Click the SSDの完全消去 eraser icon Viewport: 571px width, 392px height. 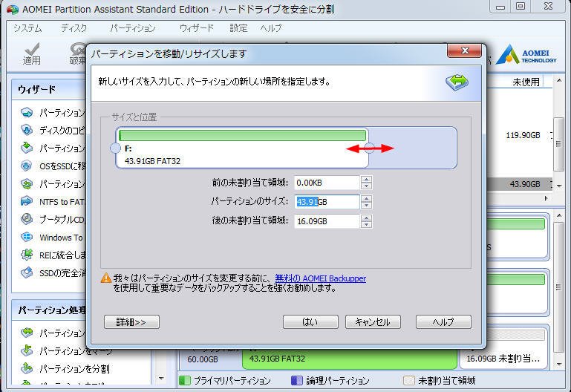click(27, 272)
